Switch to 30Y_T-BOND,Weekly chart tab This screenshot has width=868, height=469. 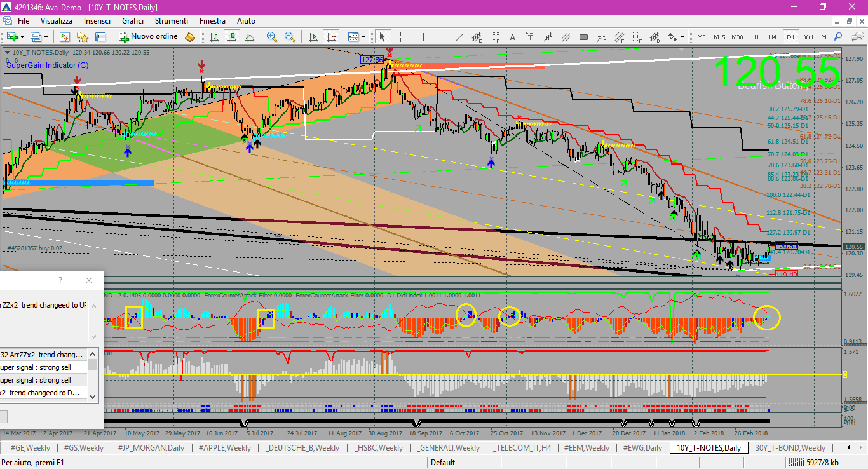[790, 447]
